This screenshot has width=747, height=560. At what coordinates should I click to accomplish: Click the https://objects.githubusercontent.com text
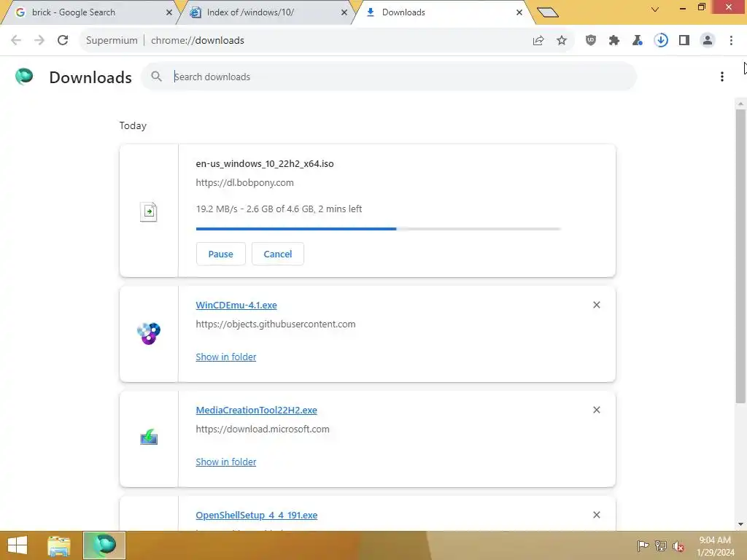275,324
